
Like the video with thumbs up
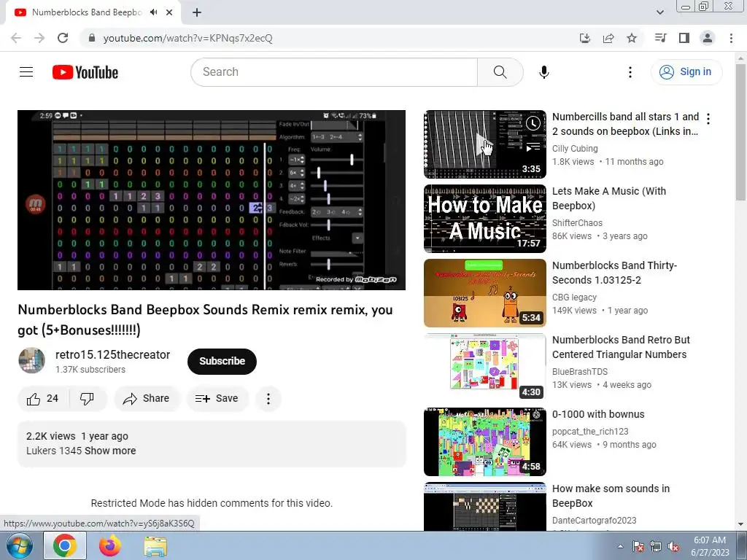(x=43, y=399)
